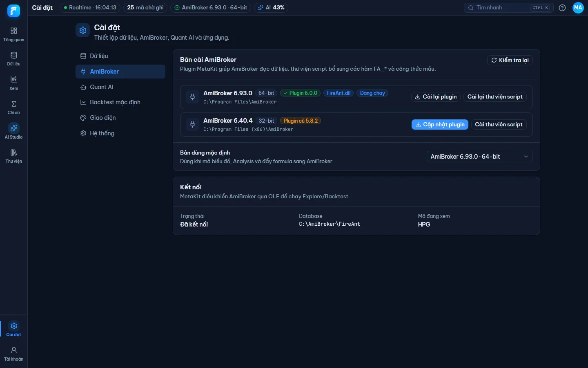
Task: Click path C:\Program Files\AmiBroker
Action: point(240,102)
